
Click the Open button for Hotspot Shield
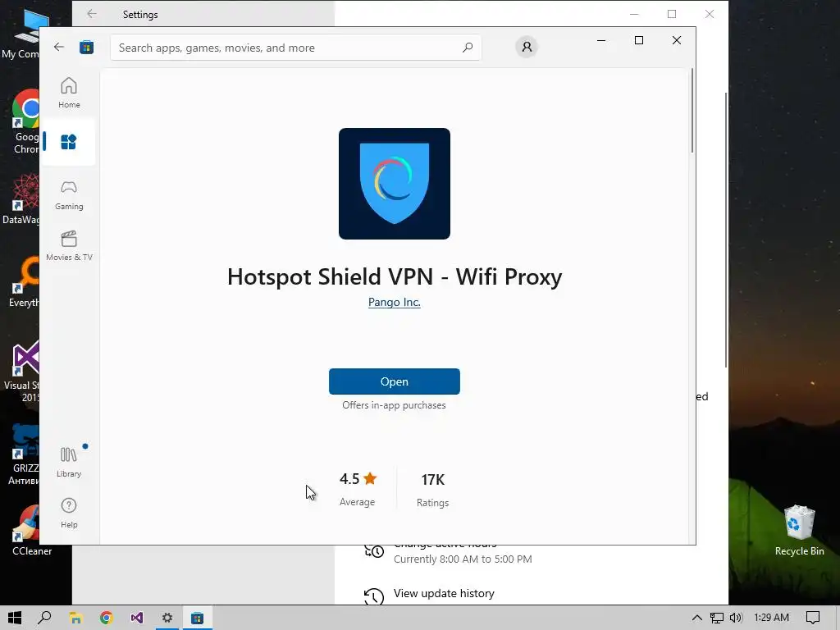pyautogui.click(x=395, y=381)
